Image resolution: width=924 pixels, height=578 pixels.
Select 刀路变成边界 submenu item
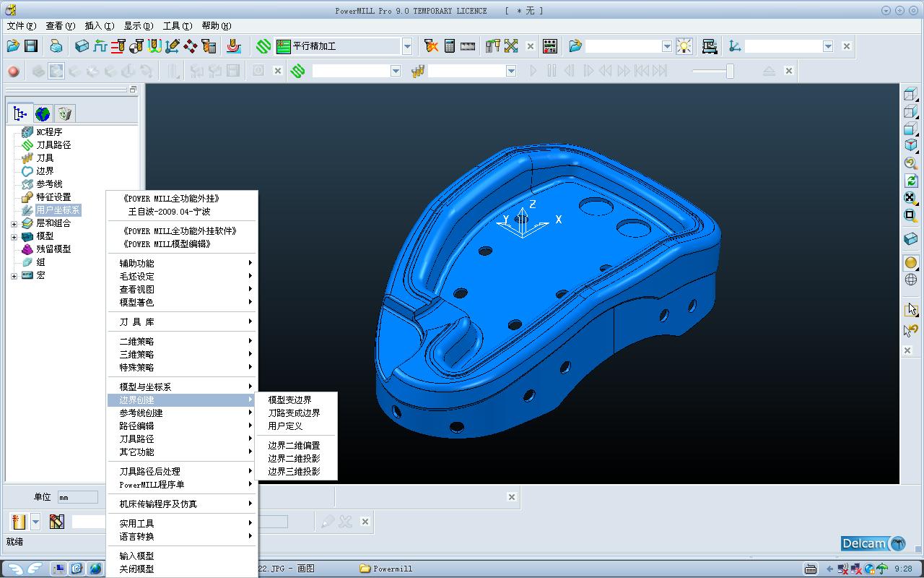pyautogui.click(x=294, y=413)
